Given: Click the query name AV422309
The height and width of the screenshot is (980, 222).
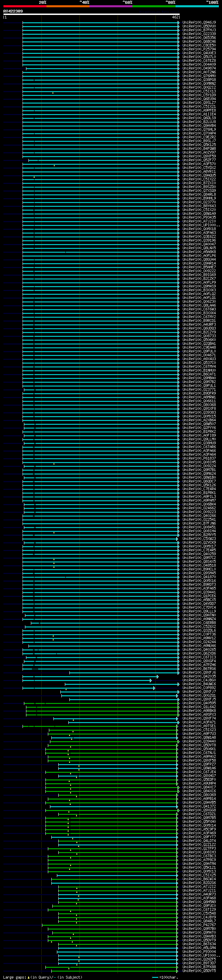Looking at the screenshot, I should 13,11.
